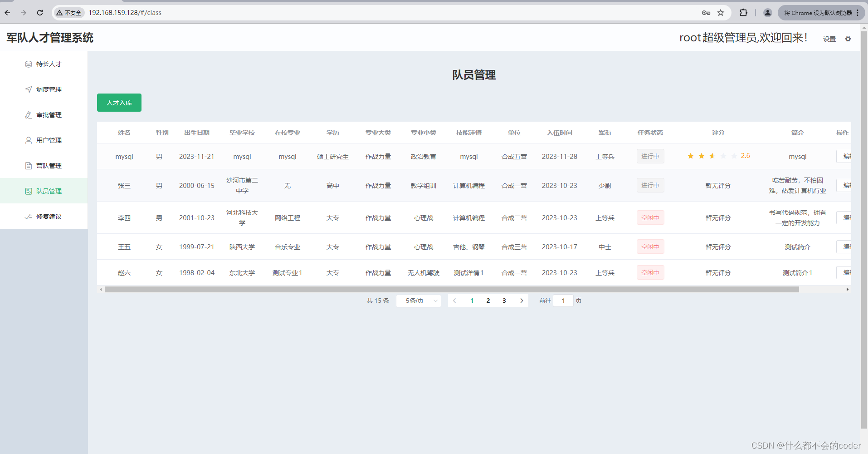Viewport: 868px width, 454px height.
Task: Click the 用户管理 person icon
Action: [x=29, y=140]
